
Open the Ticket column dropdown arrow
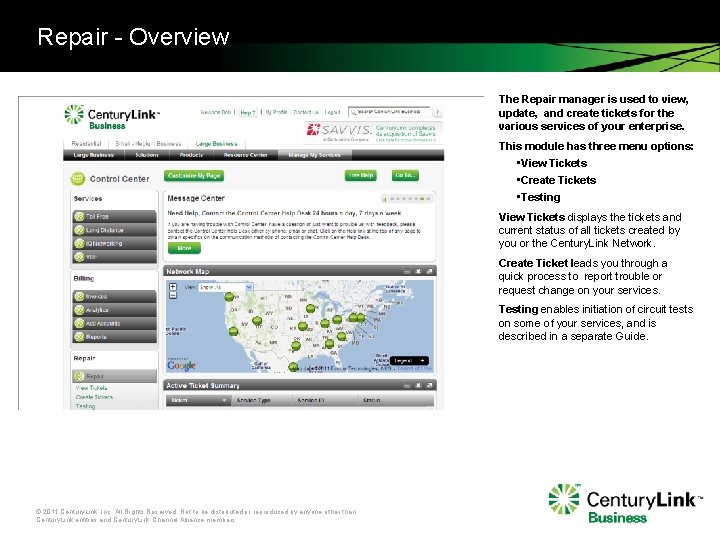[224, 401]
